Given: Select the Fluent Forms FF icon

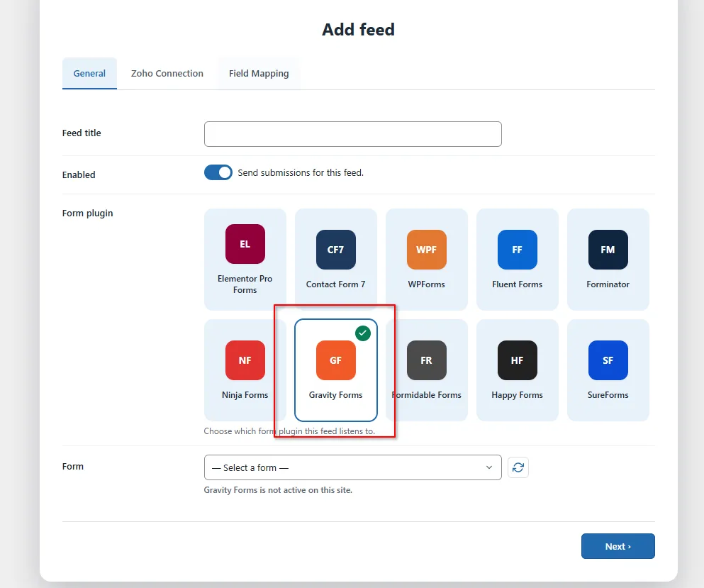Looking at the screenshot, I should tap(518, 250).
